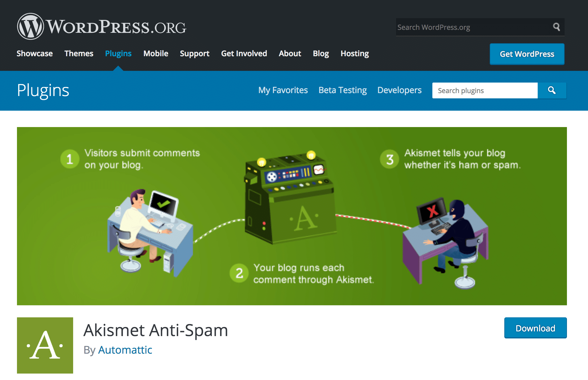Click the blue plugin search magnifier button
Screen dimensions: 588x380
pos(552,90)
